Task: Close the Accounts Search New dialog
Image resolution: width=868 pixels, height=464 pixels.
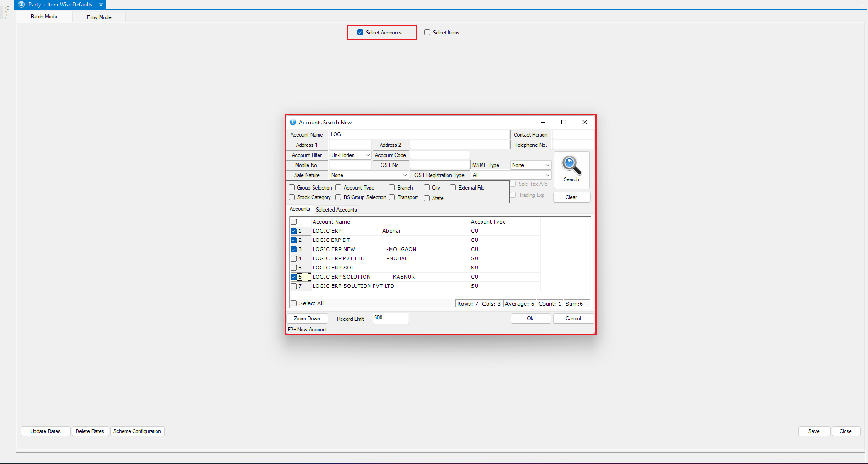Action: (584, 122)
